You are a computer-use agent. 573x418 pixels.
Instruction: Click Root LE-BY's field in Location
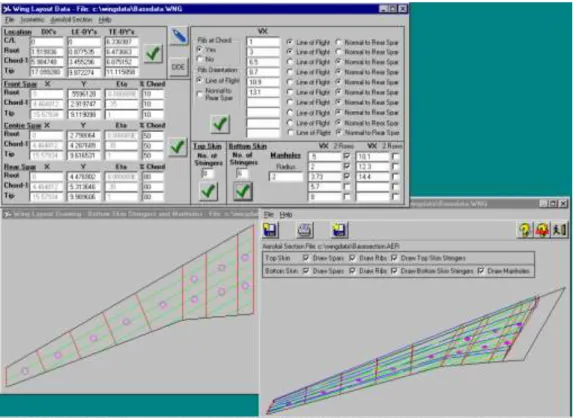(x=84, y=52)
